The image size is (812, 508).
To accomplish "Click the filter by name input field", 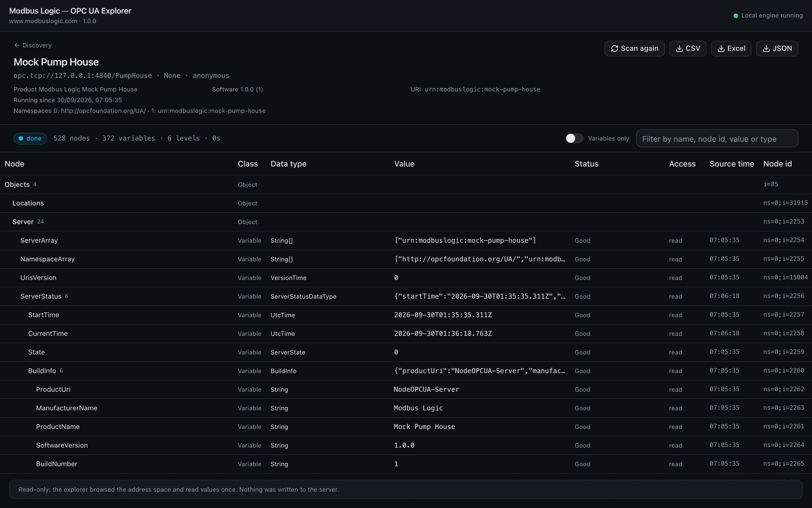I will coord(717,138).
